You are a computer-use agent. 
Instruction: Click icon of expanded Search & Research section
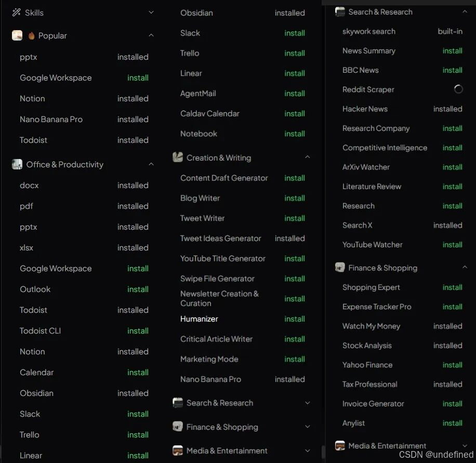coord(340,12)
